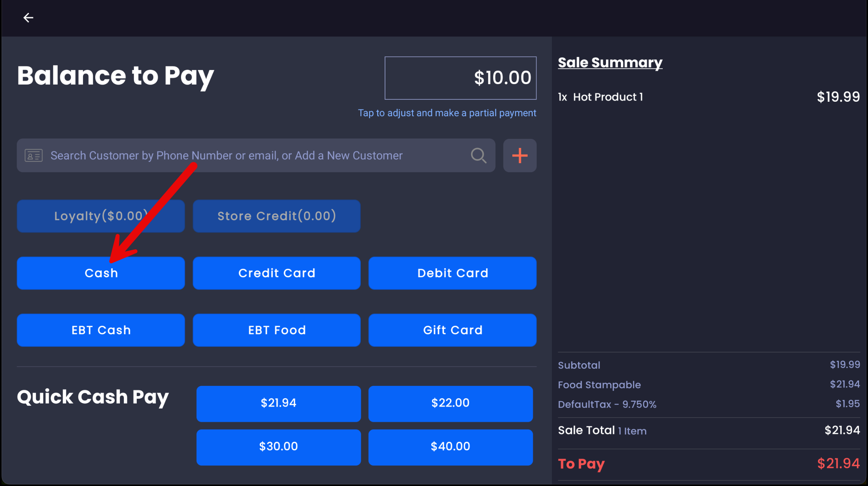Pay using EBT Cash

[x=101, y=330]
